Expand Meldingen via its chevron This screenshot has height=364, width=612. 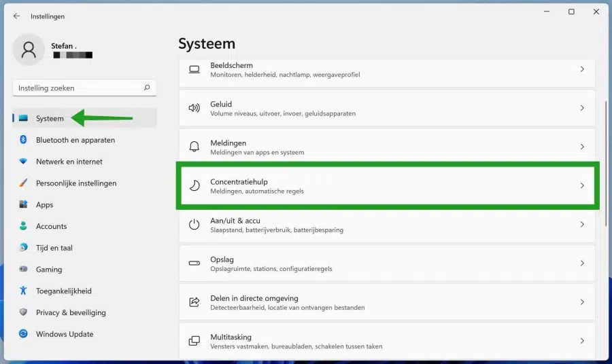click(x=582, y=147)
